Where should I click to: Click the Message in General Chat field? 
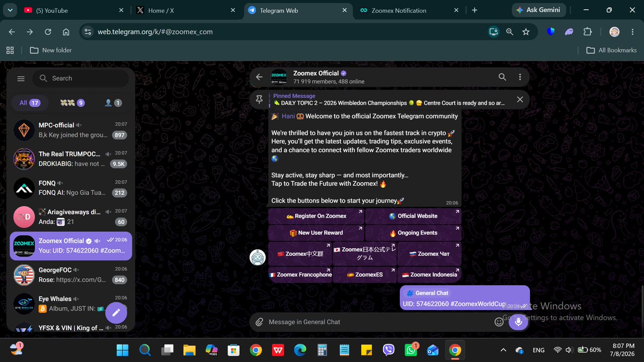click(x=378, y=322)
